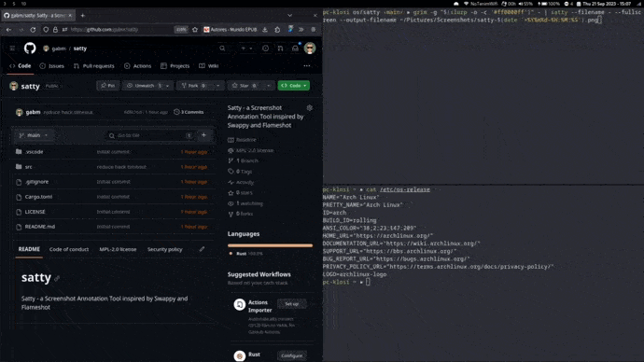Open the GitHub hamburger navigation menu
The image size is (644, 362).
coord(12,49)
